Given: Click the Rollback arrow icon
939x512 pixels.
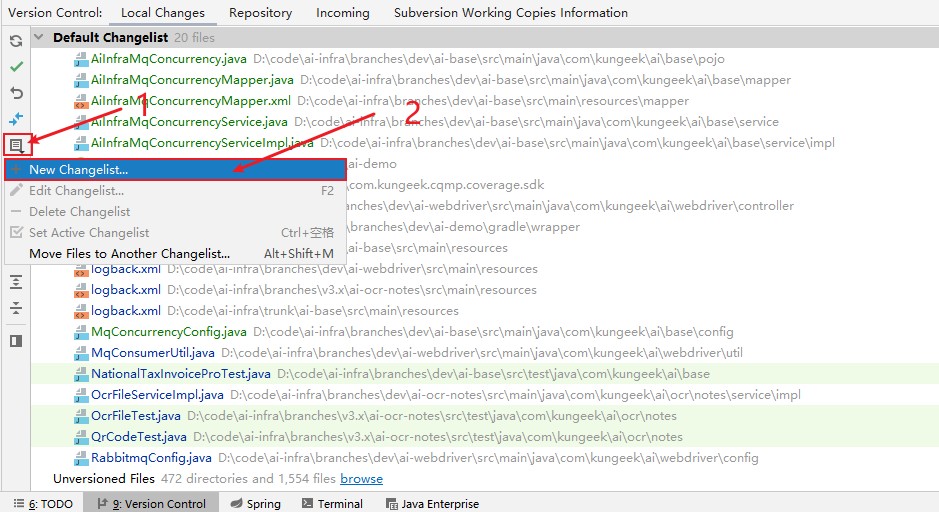Looking at the screenshot, I should coord(15,93).
